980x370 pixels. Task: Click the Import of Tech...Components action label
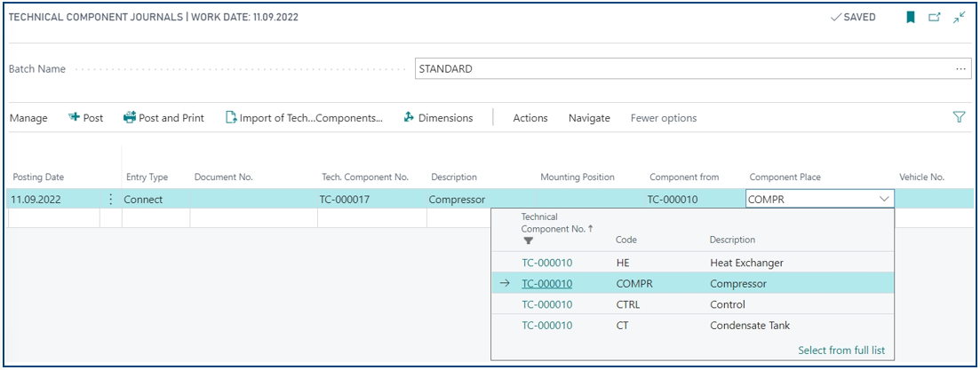click(311, 118)
